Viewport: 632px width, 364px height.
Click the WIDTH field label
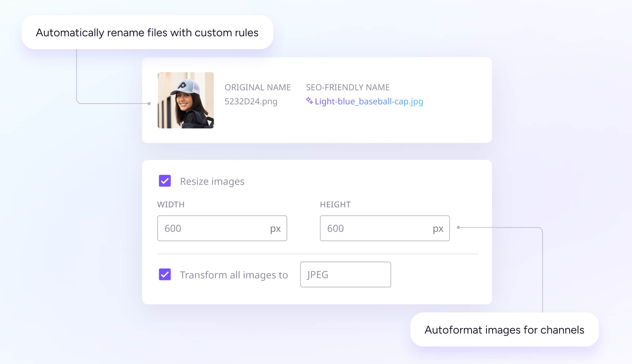pos(171,205)
